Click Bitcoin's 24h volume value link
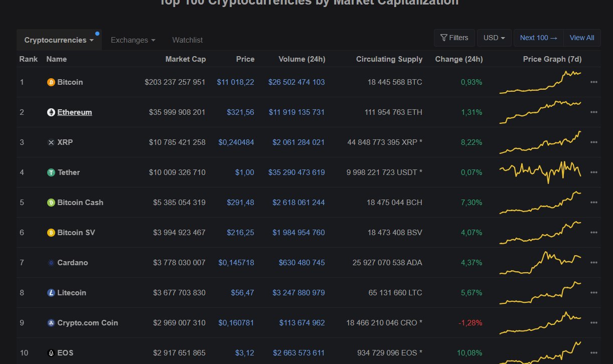 (x=296, y=82)
